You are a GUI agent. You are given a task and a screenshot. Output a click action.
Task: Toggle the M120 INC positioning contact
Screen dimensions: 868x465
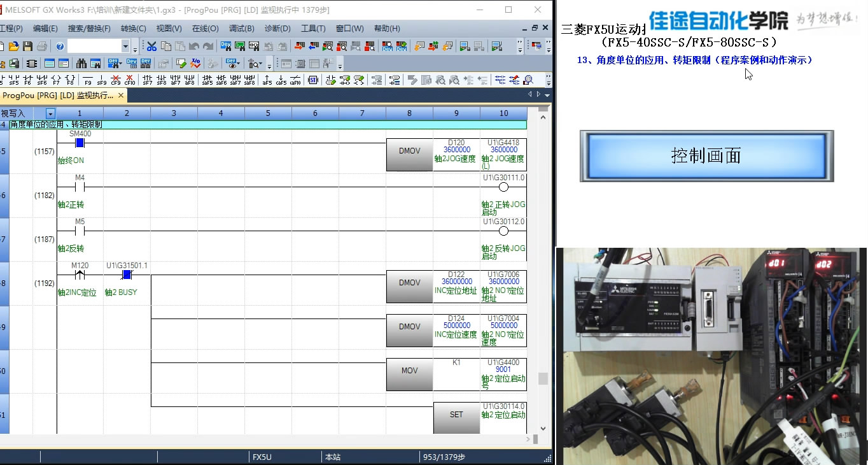click(80, 275)
